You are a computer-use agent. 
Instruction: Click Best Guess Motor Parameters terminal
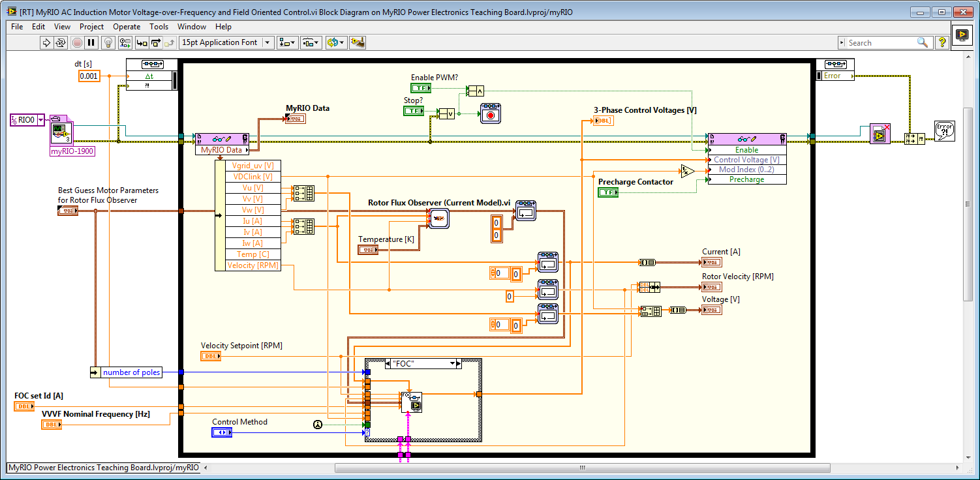coord(68,211)
